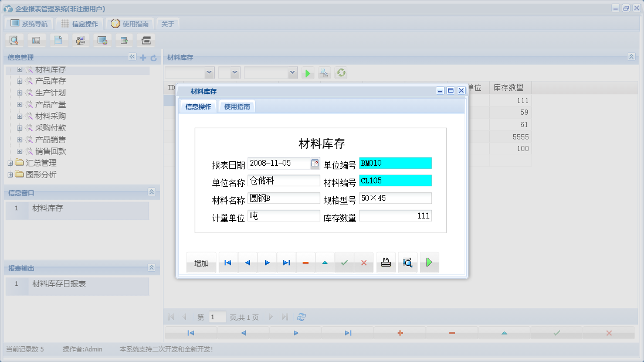
Task: Refresh data using the refresh icon
Action: [x=341, y=73]
